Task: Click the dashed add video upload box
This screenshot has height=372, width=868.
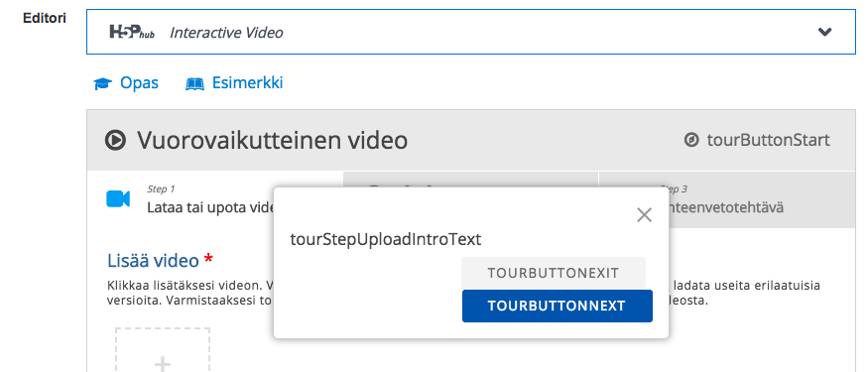Action: tap(163, 350)
